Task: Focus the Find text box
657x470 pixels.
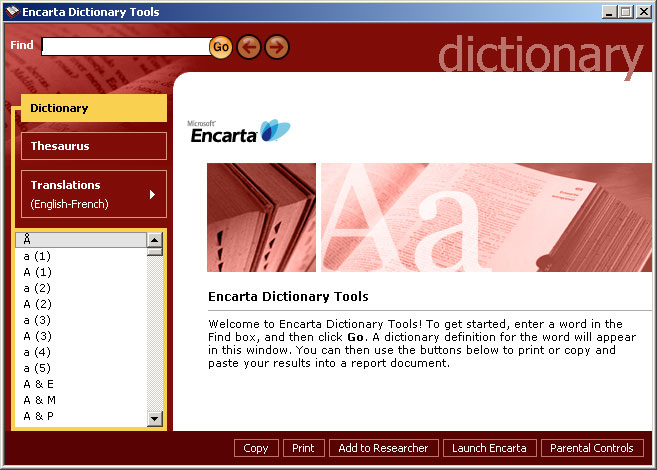Action: 126,46
